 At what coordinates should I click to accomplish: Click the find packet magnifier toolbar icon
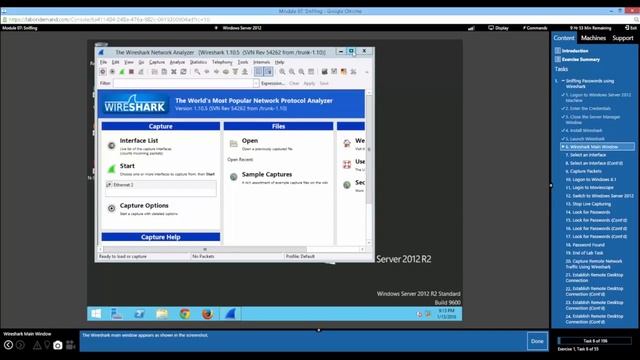(197, 72)
